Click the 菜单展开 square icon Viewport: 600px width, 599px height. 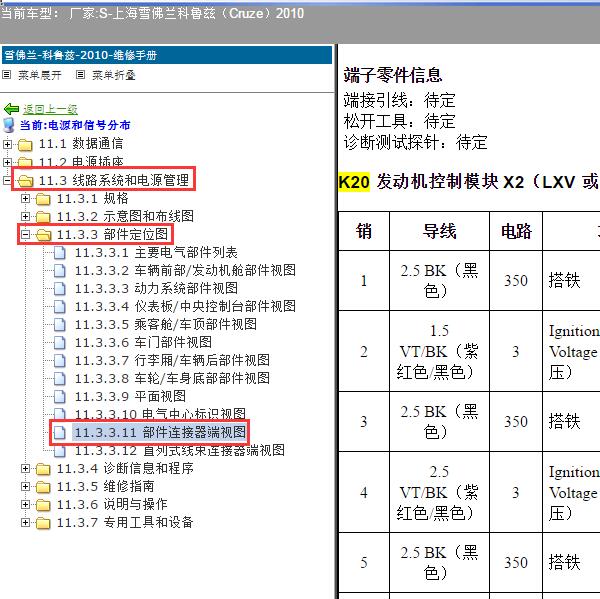(x=7, y=75)
